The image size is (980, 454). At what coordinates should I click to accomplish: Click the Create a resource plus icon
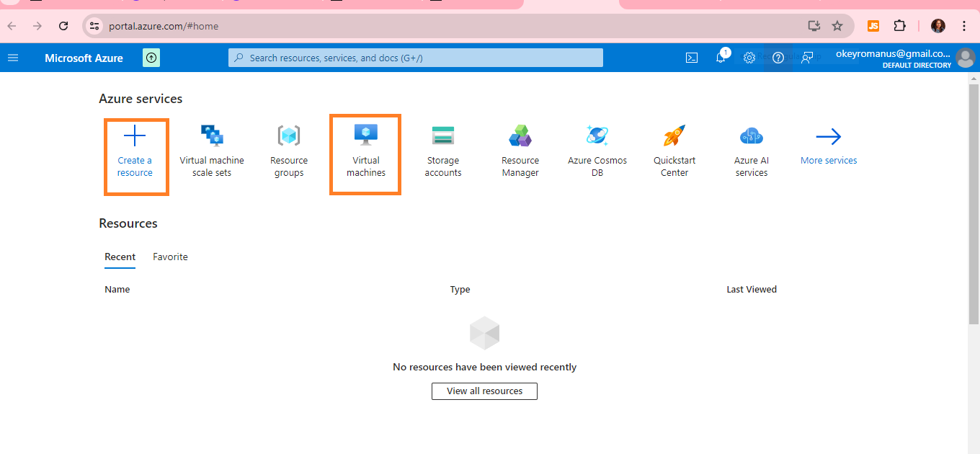135,135
